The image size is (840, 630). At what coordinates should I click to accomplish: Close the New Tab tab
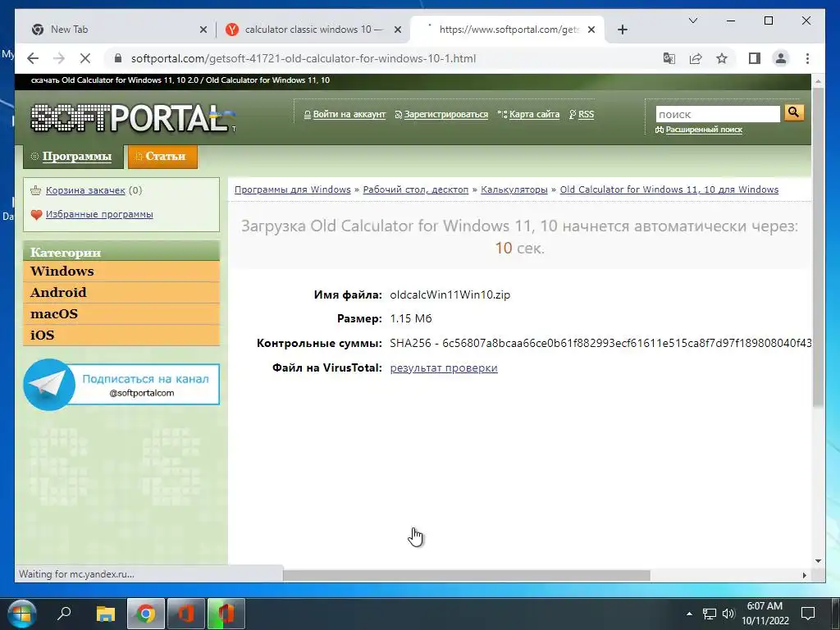click(203, 30)
